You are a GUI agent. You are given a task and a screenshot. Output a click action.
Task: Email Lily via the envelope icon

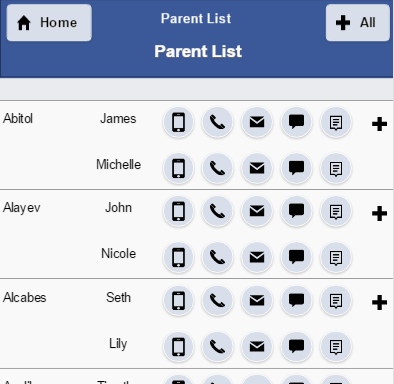[257, 347]
